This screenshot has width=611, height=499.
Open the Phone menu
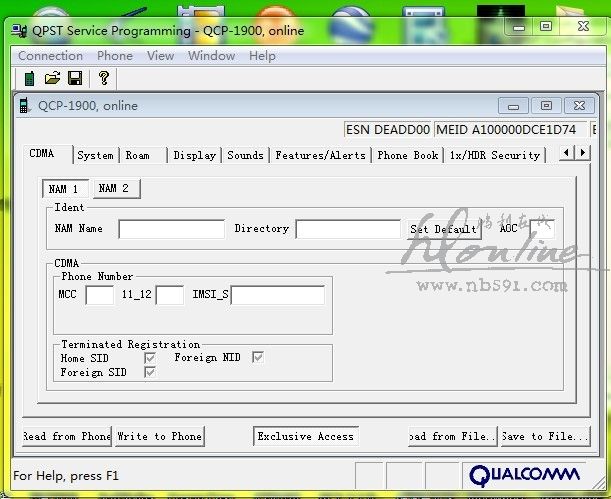tap(115, 56)
